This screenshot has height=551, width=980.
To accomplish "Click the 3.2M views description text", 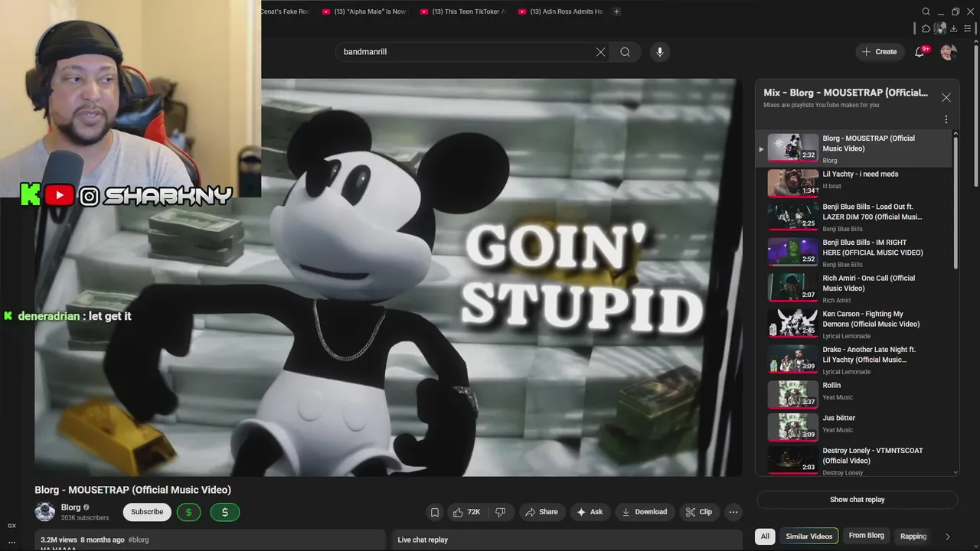I will [83, 540].
